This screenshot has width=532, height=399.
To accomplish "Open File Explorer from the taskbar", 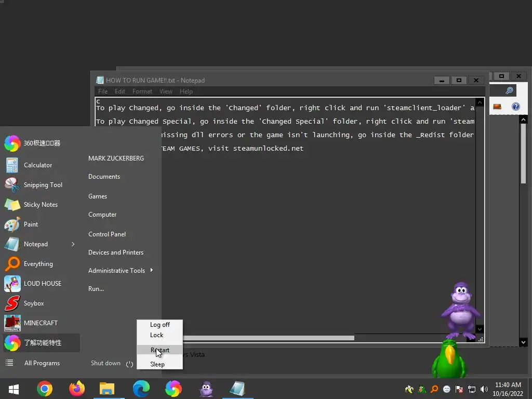I will [107, 389].
